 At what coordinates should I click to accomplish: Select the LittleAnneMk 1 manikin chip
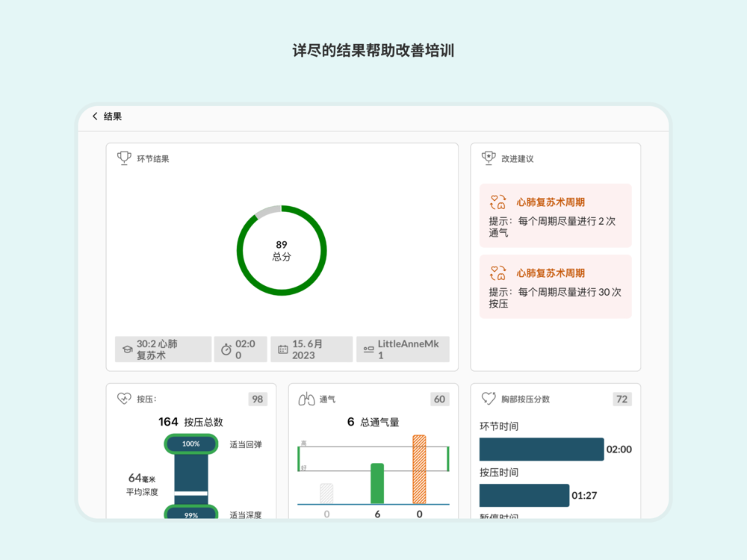coord(403,349)
